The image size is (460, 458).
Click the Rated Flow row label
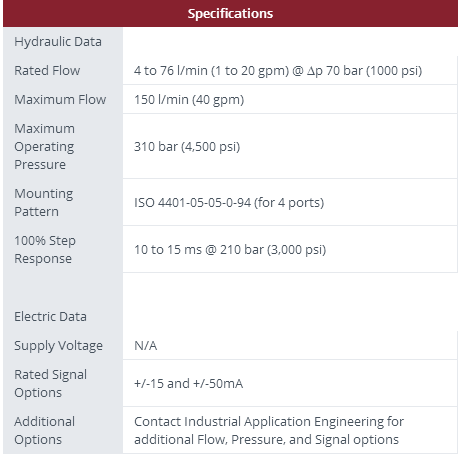tap(47, 71)
